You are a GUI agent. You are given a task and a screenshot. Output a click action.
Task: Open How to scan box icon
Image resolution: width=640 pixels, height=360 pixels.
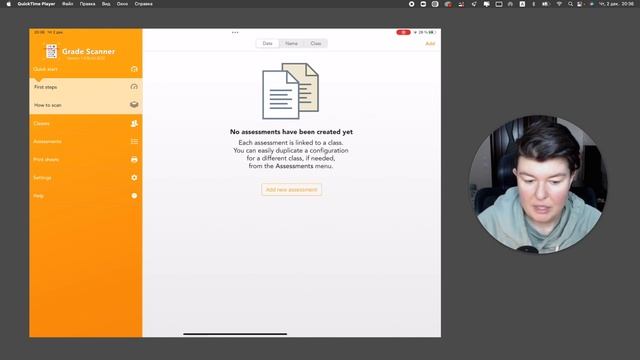[134, 105]
